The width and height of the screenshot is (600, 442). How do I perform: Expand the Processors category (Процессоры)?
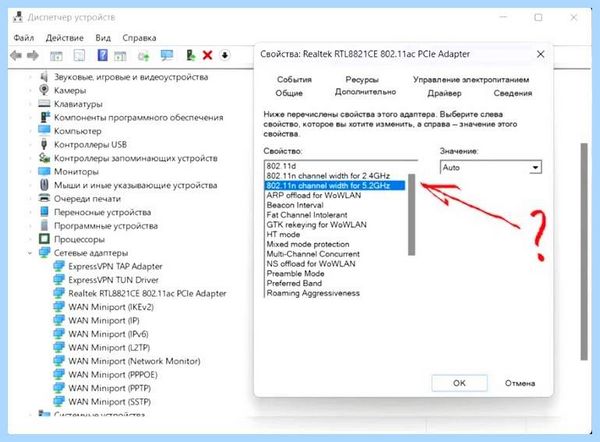30,239
